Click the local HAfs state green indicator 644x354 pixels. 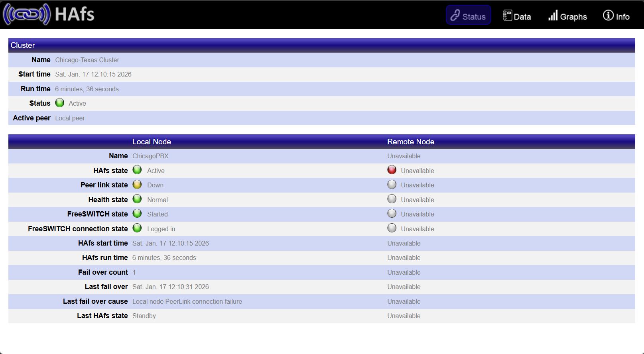coord(137,170)
